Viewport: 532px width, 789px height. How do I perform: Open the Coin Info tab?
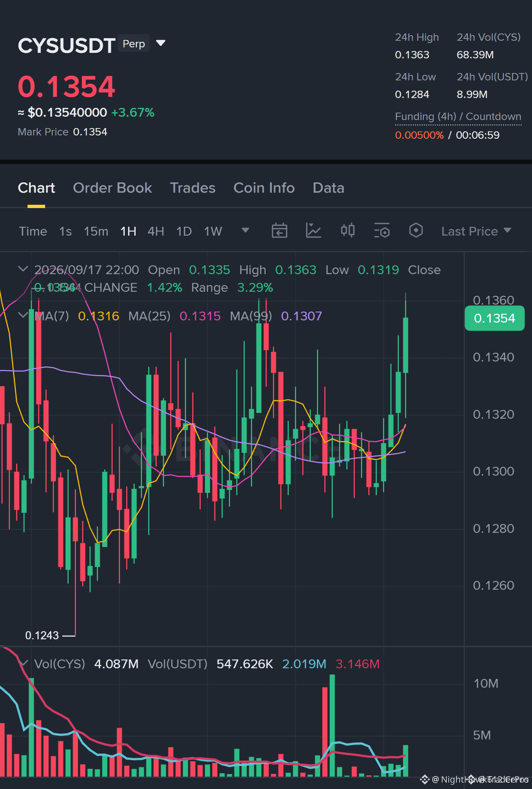264,188
